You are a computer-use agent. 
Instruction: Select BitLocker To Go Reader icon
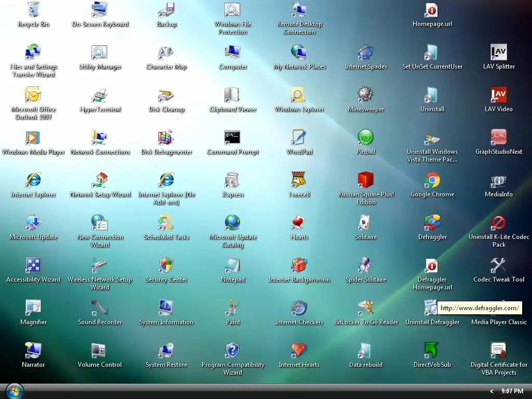[366, 308]
